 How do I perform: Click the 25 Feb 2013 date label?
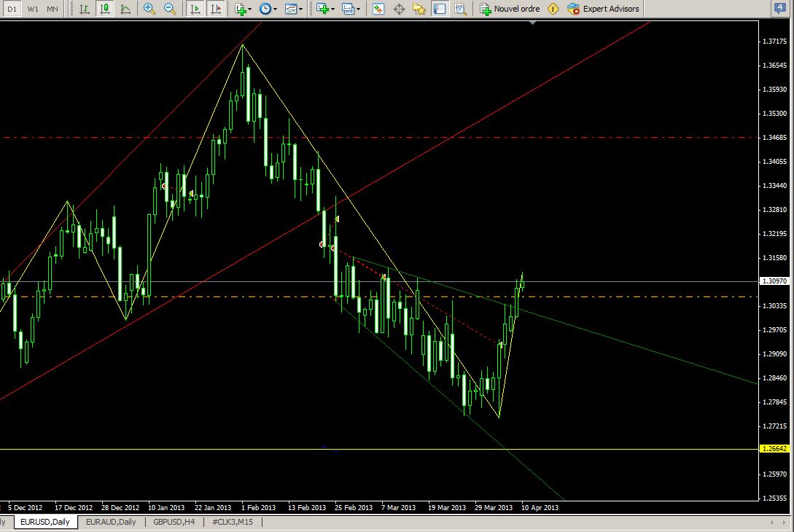[x=354, y=507]
